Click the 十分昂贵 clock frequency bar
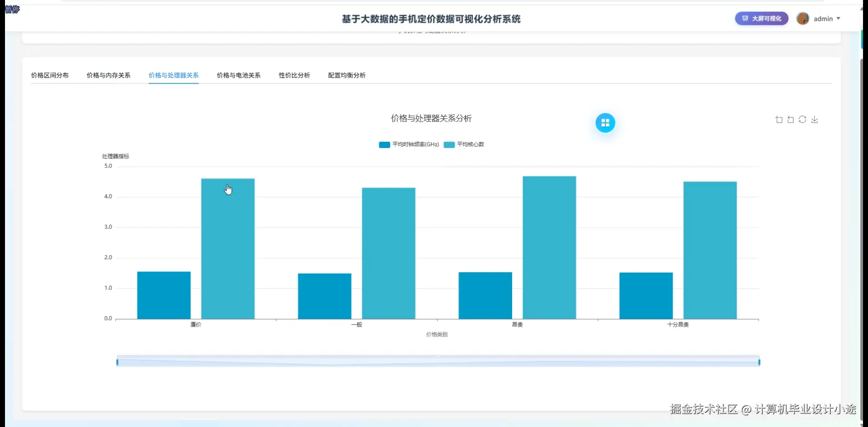The image size is (868, 427). 646,296
